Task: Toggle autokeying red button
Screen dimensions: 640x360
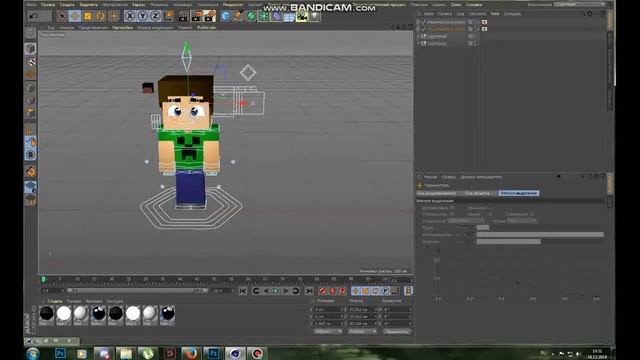Action: pyautogui.click(x=333, y=291)
